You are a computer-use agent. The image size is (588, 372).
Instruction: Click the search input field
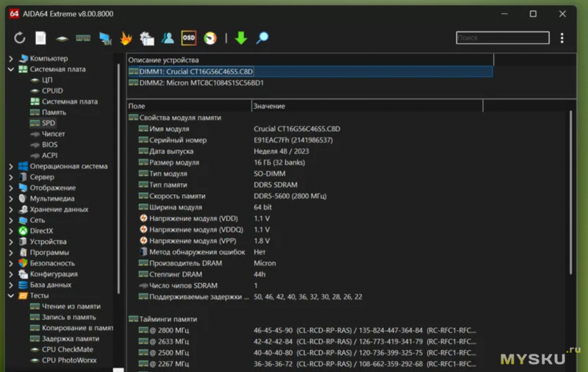(503, 38)
